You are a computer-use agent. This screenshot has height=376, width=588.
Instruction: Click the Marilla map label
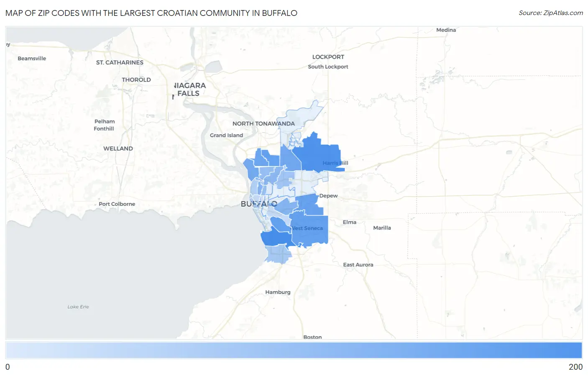pyautogui.click(x=382, y=228)
